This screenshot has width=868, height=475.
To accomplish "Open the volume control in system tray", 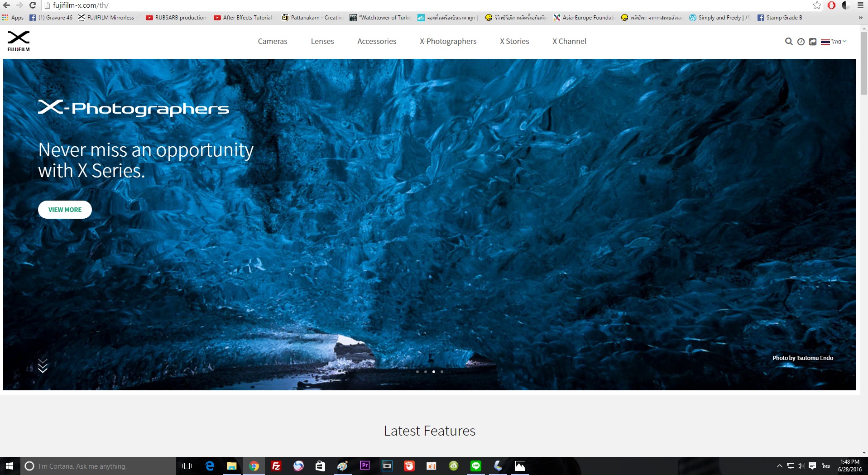I will (x=801, y=466).
